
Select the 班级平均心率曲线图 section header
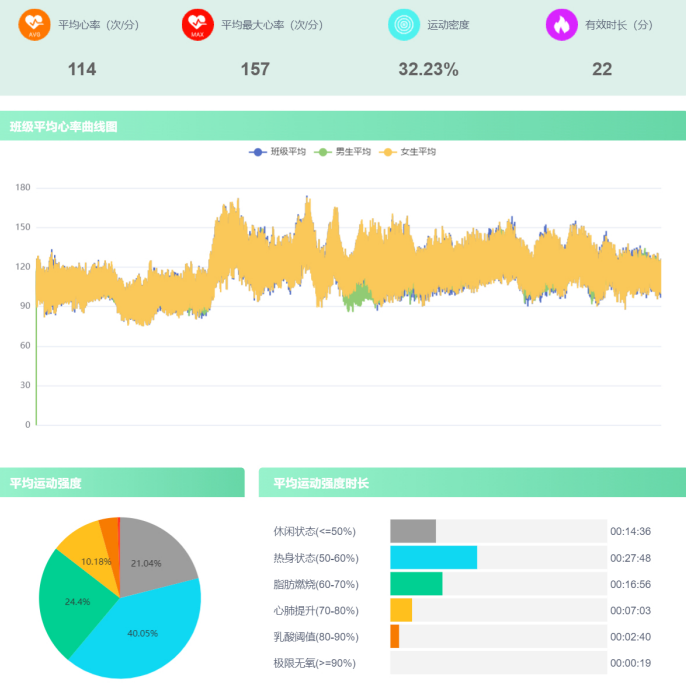pos(64,127)
